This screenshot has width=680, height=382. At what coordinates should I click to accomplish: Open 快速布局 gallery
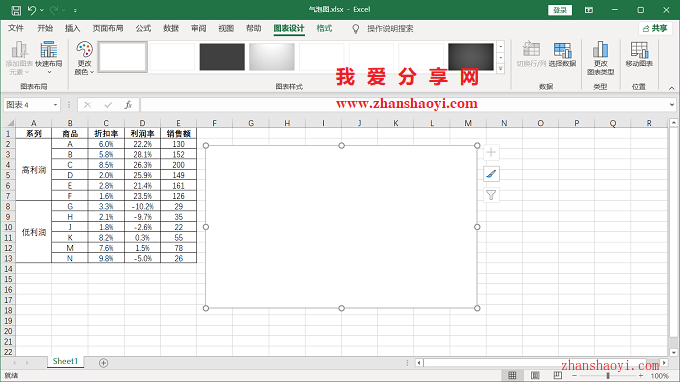(x=49, y=58)
